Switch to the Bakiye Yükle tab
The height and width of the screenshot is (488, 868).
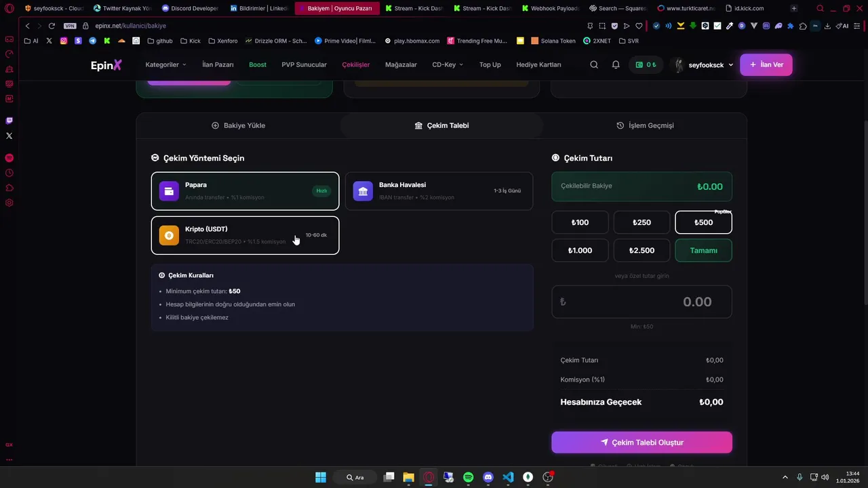click(x=238, y=125)
